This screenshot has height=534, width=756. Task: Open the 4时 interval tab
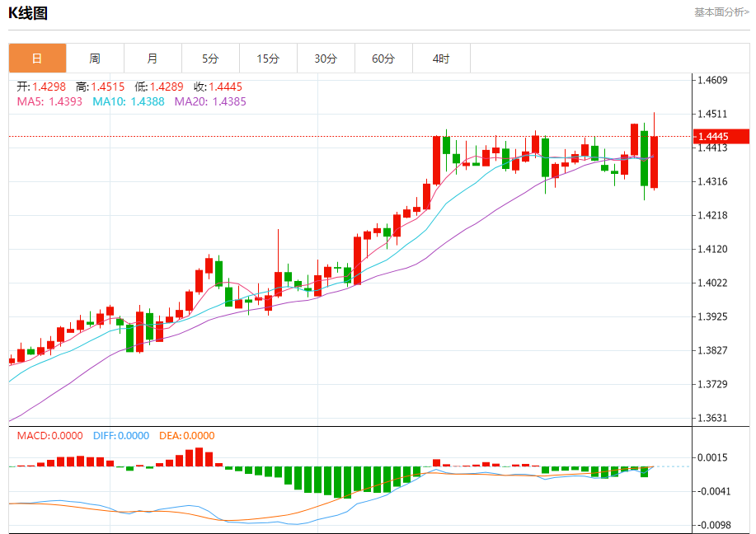(441, 59)
